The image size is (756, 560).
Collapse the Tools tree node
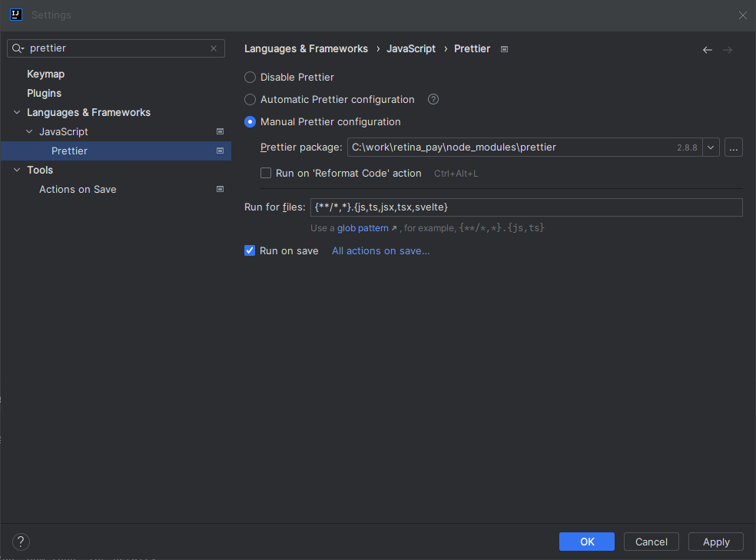tap(17, 170)
